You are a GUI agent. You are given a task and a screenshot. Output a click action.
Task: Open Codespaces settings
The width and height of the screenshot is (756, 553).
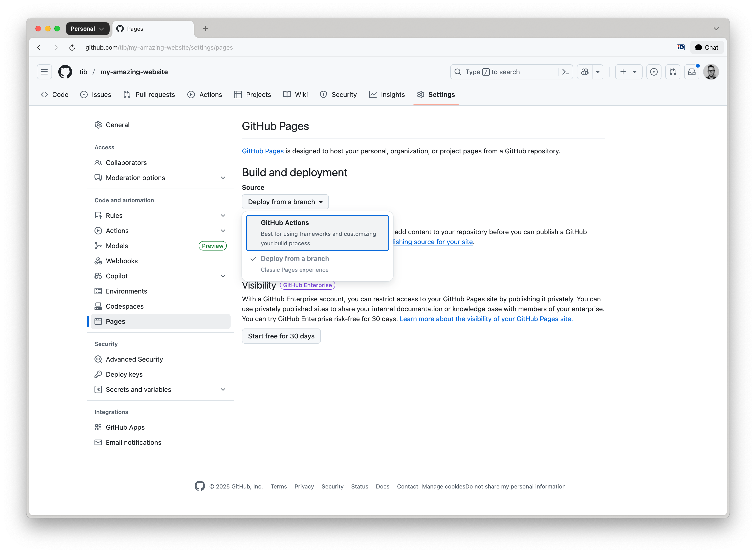tap(161, 306)
